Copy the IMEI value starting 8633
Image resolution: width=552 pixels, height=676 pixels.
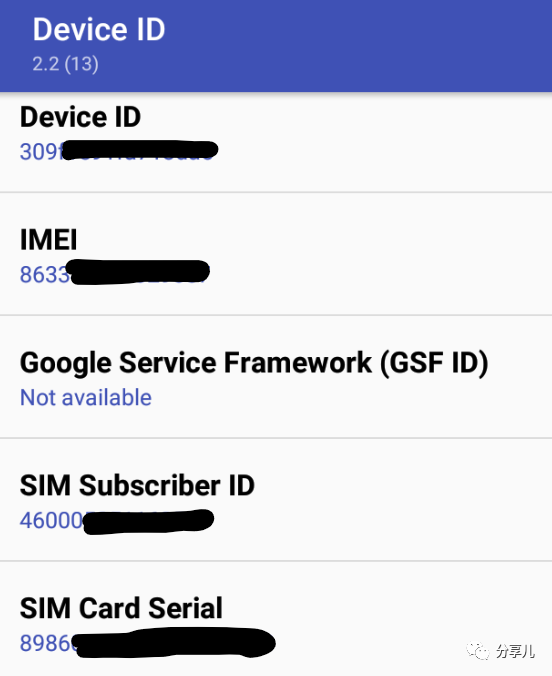point(115,273)
